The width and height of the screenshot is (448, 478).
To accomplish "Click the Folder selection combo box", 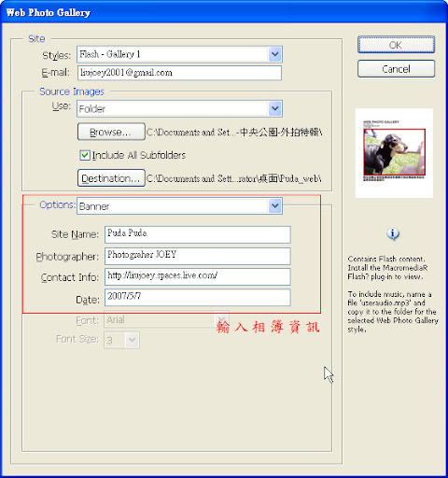I will (179, 108).
